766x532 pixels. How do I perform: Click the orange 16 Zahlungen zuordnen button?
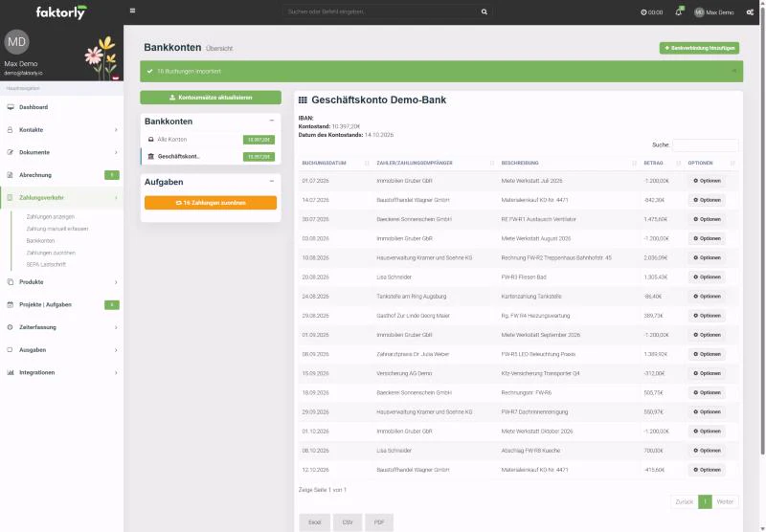tap(211, 203)
